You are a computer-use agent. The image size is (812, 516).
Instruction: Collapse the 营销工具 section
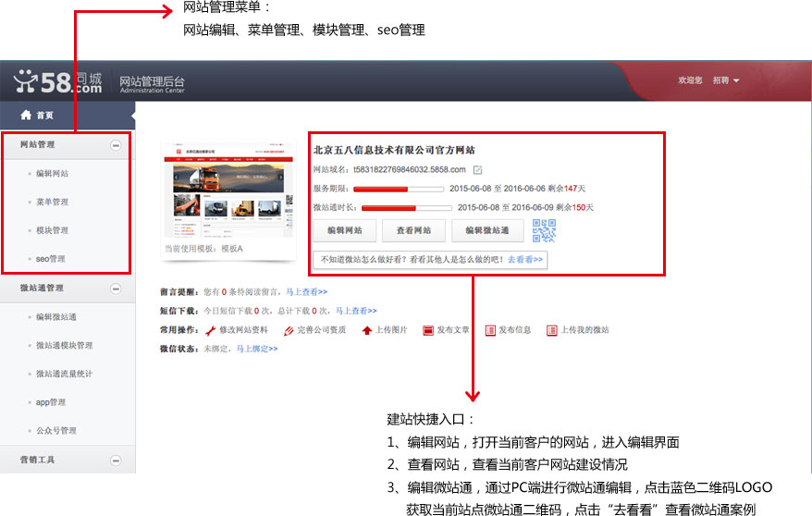116,461
